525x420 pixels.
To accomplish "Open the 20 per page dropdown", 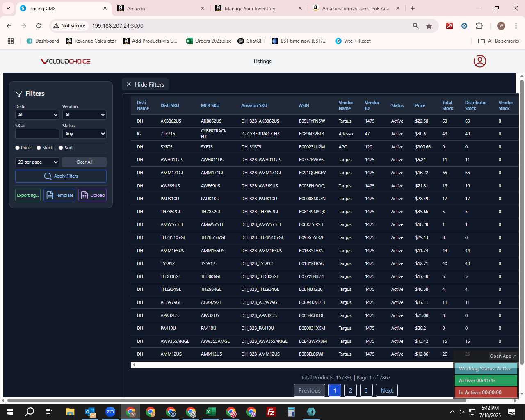I will click(37, 162).
